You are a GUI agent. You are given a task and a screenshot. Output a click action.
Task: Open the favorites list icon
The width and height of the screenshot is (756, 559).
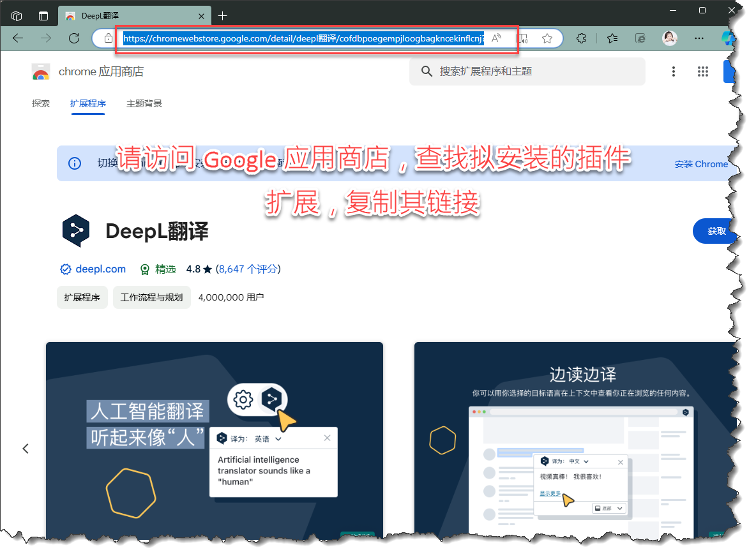[612, 38]
